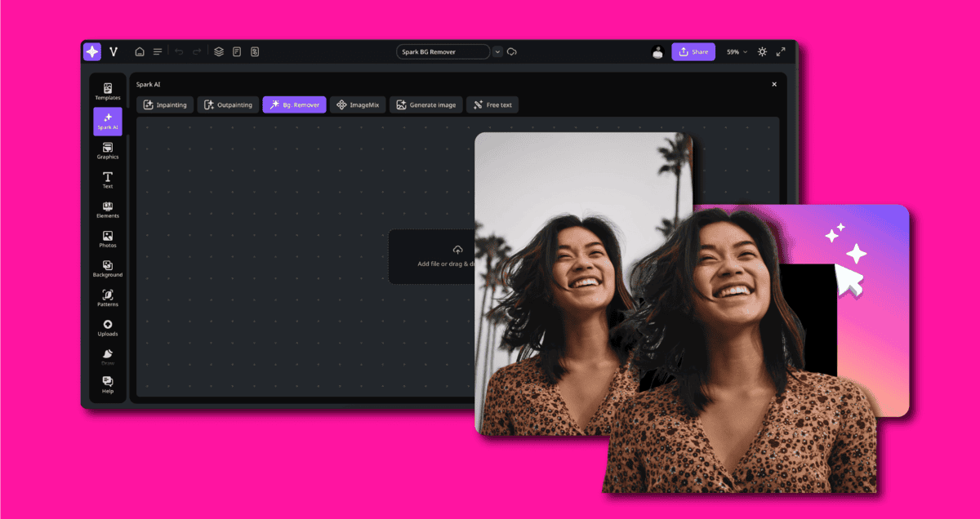Open the Uploads panel

[x=107, y=327]
